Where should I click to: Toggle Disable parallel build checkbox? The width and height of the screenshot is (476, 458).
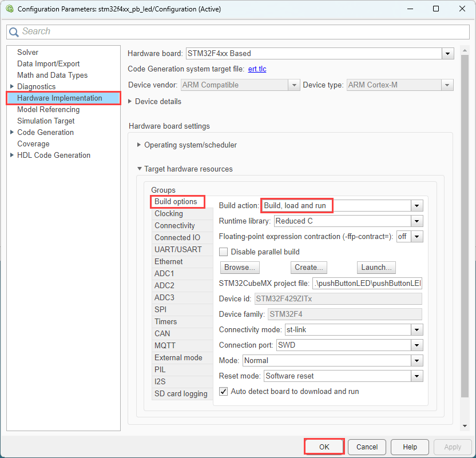(224, 252)
